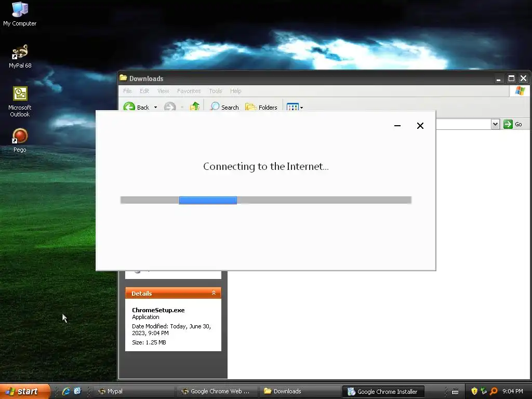Click the Size: 1.25 MB text
Screen dimensions: 532x399
click(x=149, y=342)
